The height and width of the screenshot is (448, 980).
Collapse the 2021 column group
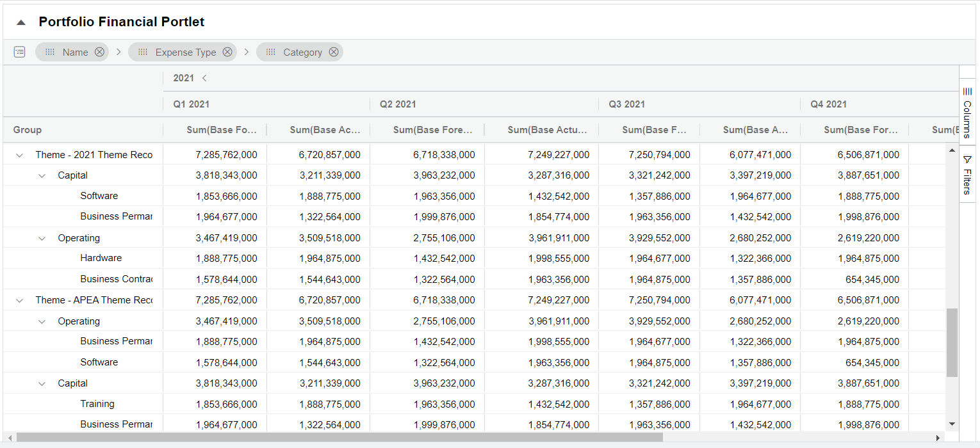tap(204, 78)
